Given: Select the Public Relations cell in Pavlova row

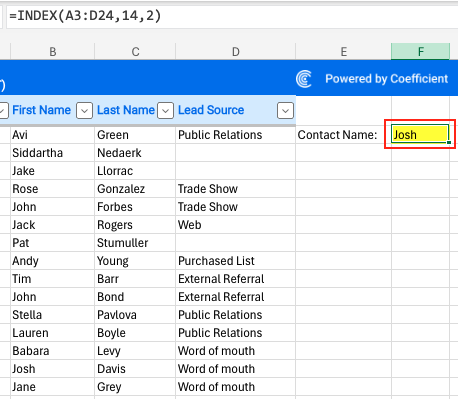Looking at the screenshot, I should point(236,315).
